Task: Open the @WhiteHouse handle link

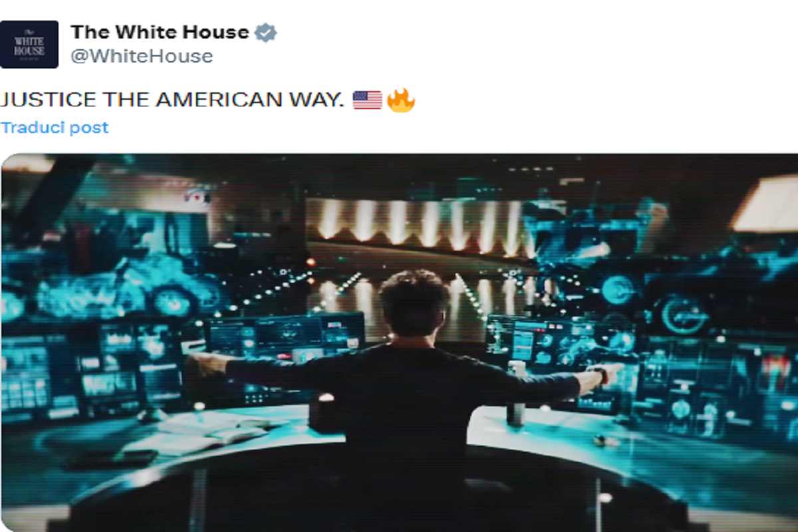Action: click(142, 57)
